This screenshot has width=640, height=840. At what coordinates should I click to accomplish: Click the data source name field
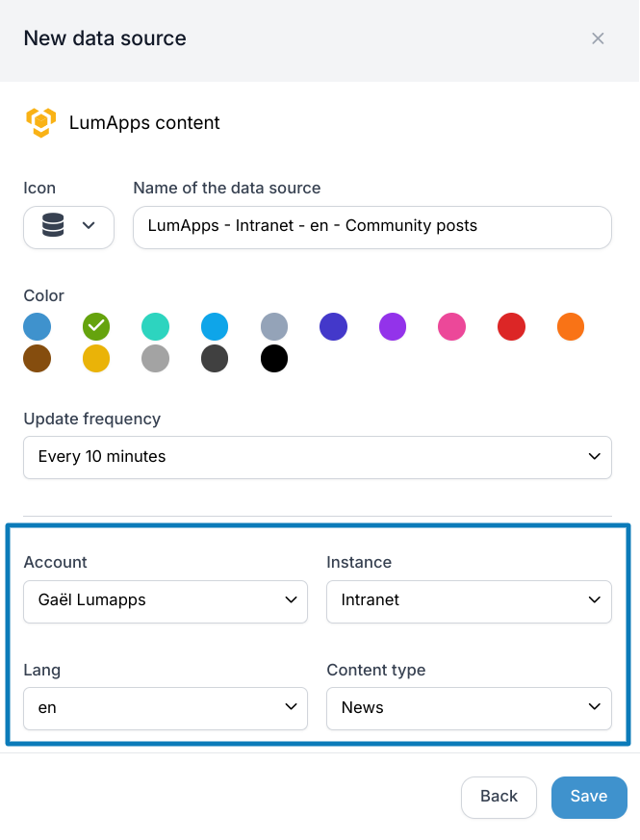(372, 227)
